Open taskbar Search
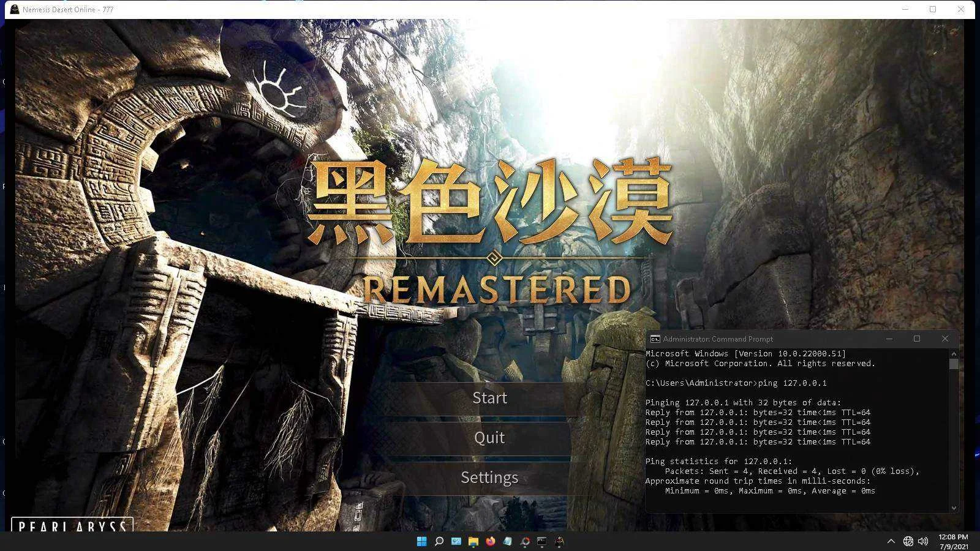Screen dimensions: 980x551 (439, 541)
